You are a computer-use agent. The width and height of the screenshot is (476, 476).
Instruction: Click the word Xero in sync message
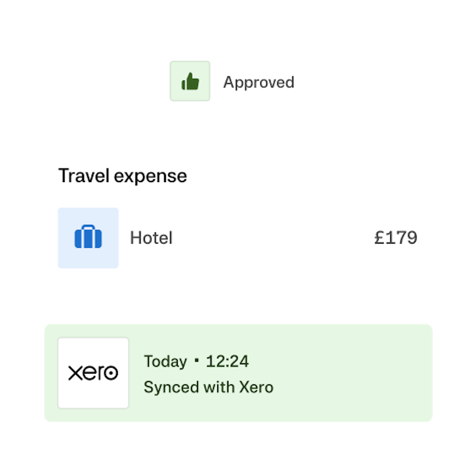(256, 387)
